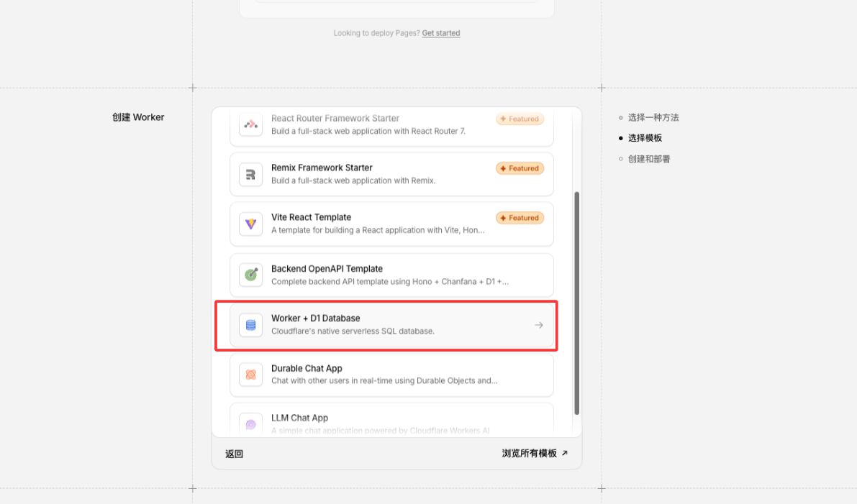This screenshot has width=857, height=504.
Task: Open the Get started link for Pages
Action: [440, 33]
